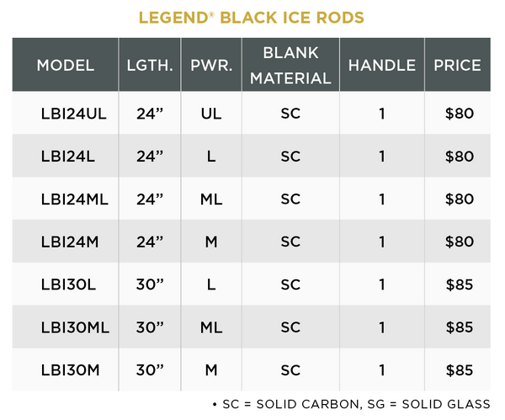Click the LBI30L model cell
Image resolution: width=505 pixels, height=420 pixels.
[68, 284]
